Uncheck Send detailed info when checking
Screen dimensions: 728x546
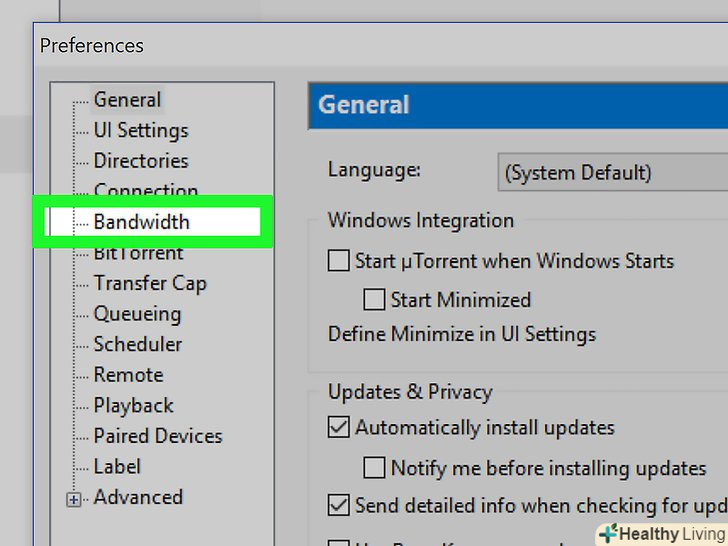339,505
